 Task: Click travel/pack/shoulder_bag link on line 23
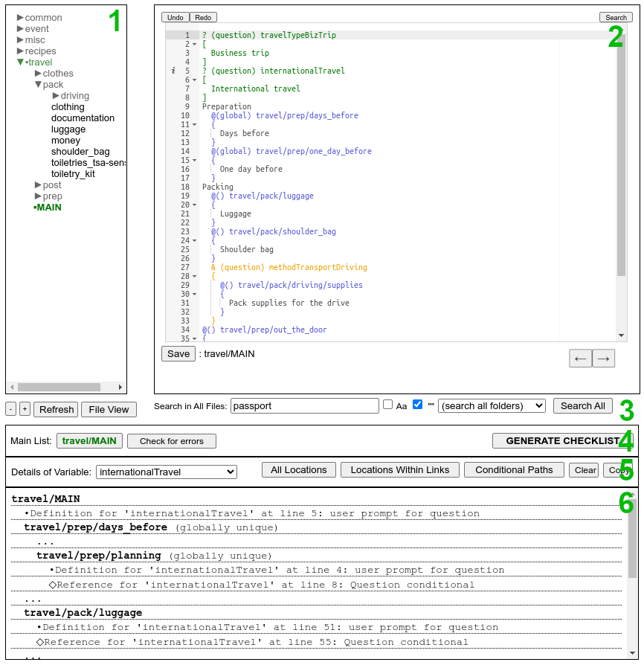283,231
